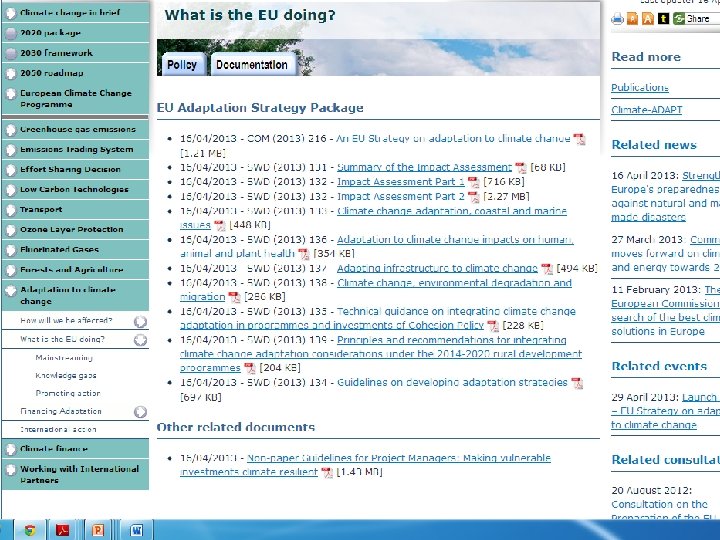Open Ozone Layer Protection menu item
Viewport: 720px width, 540px height.
tap(75, 229)
